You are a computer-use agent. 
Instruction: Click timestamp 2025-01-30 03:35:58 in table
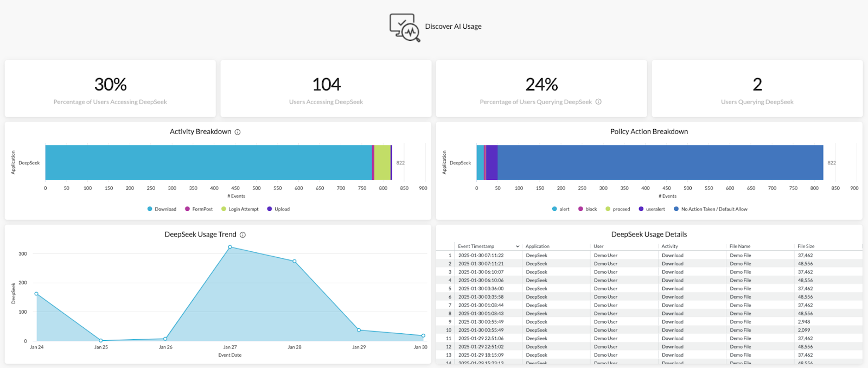pos(481,297)
